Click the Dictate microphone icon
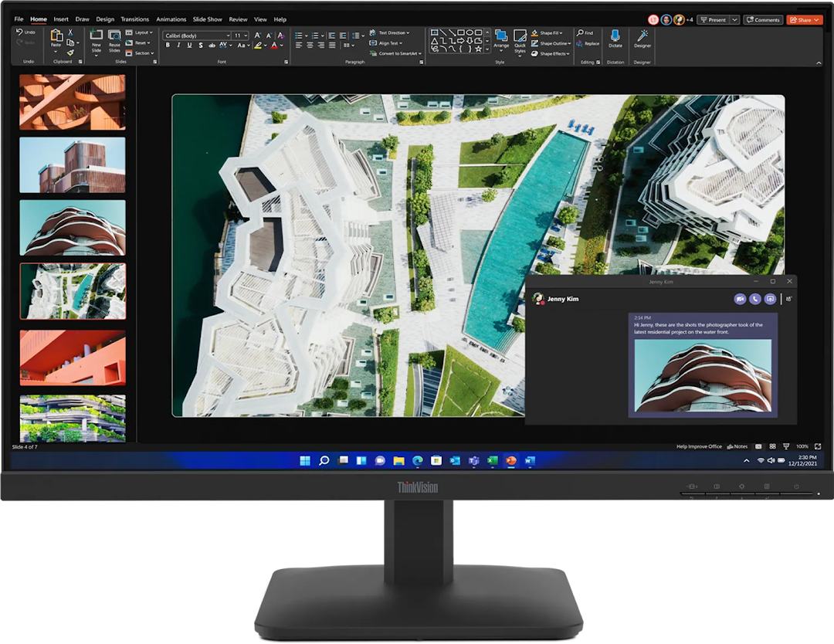 coord(615,36)
